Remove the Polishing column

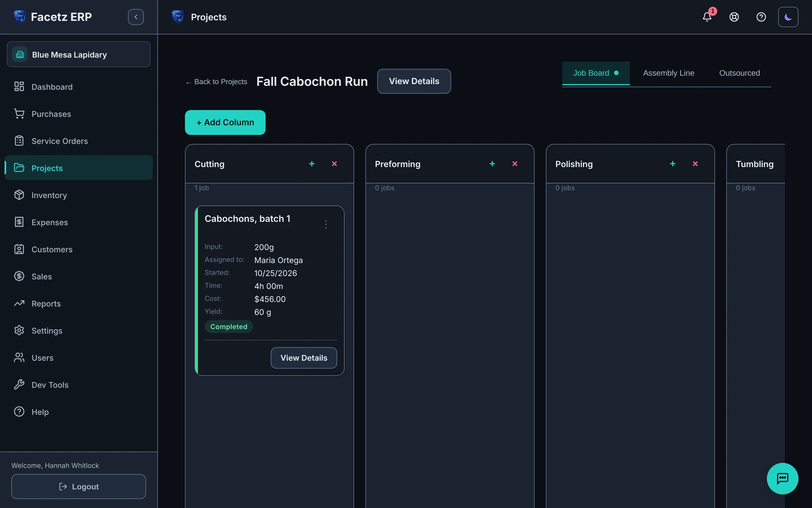[695, 164]
